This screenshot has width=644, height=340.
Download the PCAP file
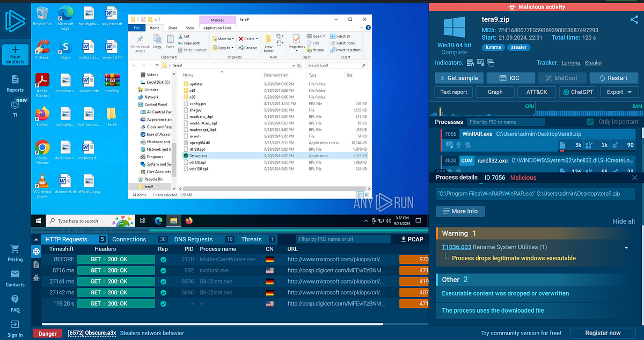[412, 239]
